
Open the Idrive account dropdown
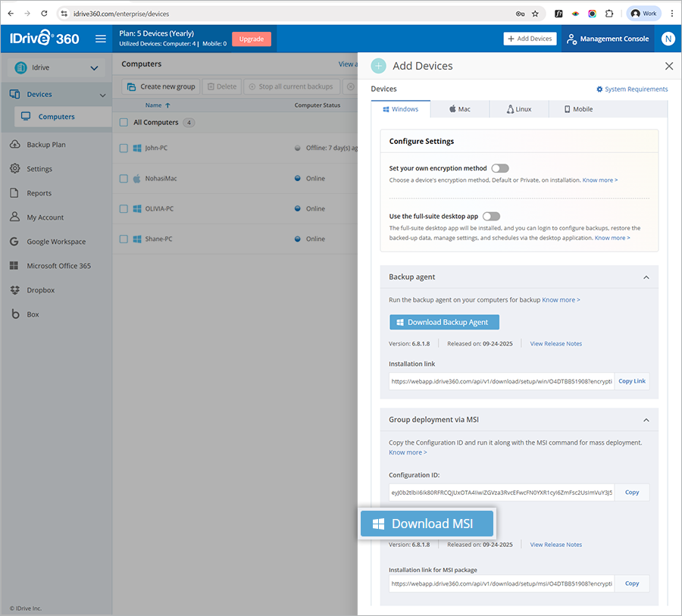point(56,67)
